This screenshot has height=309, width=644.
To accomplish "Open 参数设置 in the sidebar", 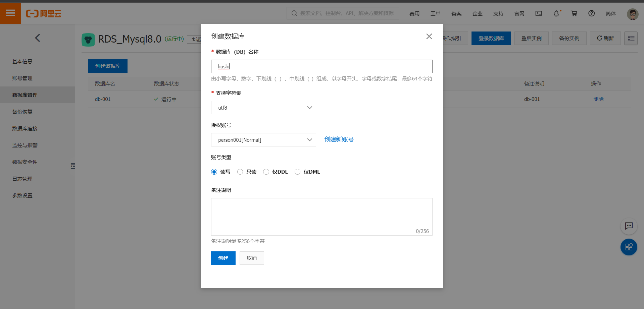I will pyautogui.click(x=22, y=196).
